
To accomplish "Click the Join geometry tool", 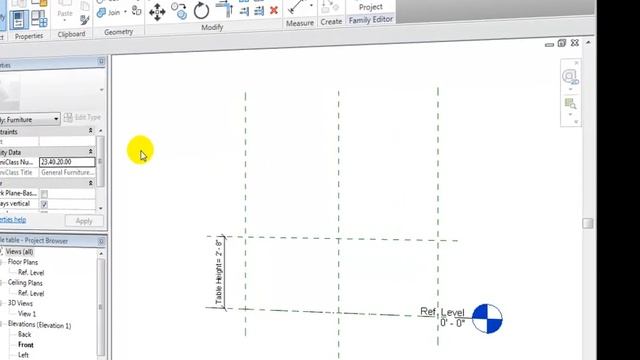I will (109, 12).
